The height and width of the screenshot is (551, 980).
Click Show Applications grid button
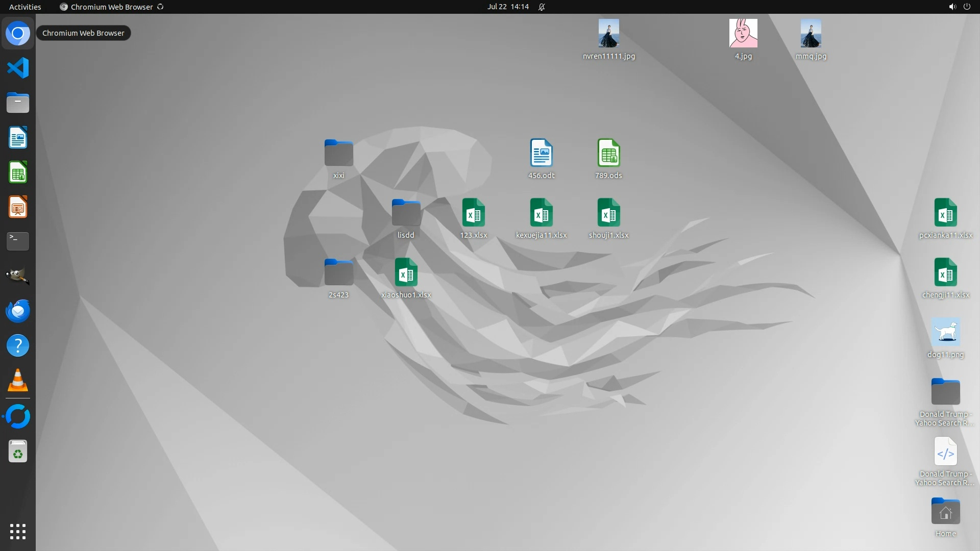18,531
